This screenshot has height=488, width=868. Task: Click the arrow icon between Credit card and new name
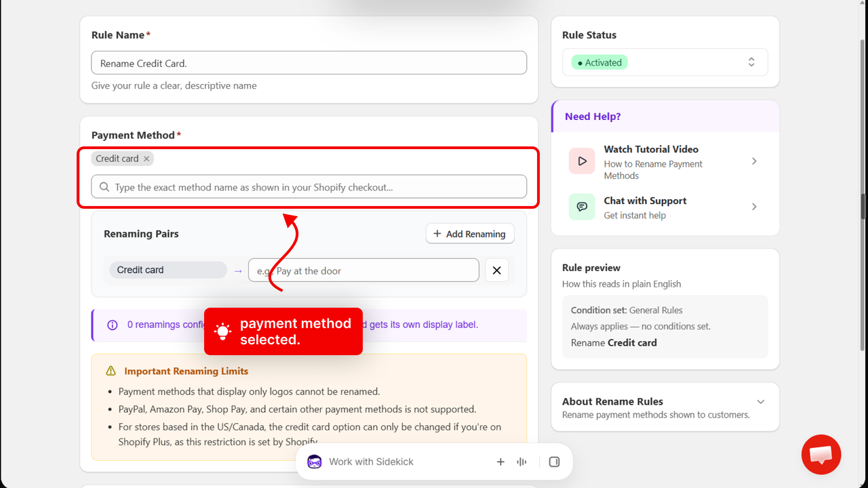(x=237, y=270)
